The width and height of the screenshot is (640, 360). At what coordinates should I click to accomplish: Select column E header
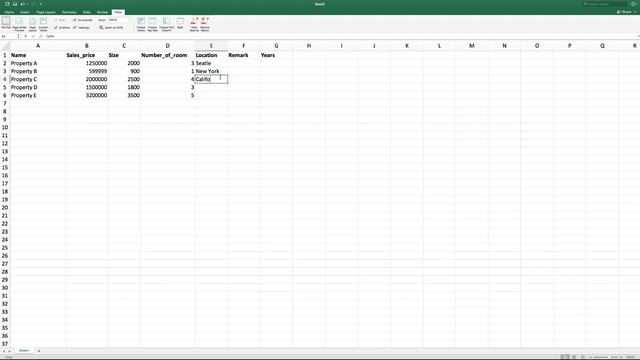[211, 46]
